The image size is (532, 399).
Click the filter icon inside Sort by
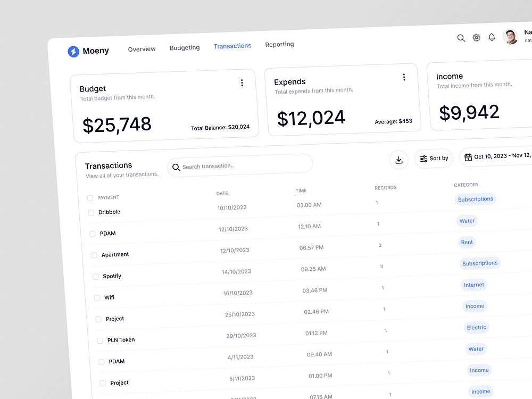tap(424, 158)
